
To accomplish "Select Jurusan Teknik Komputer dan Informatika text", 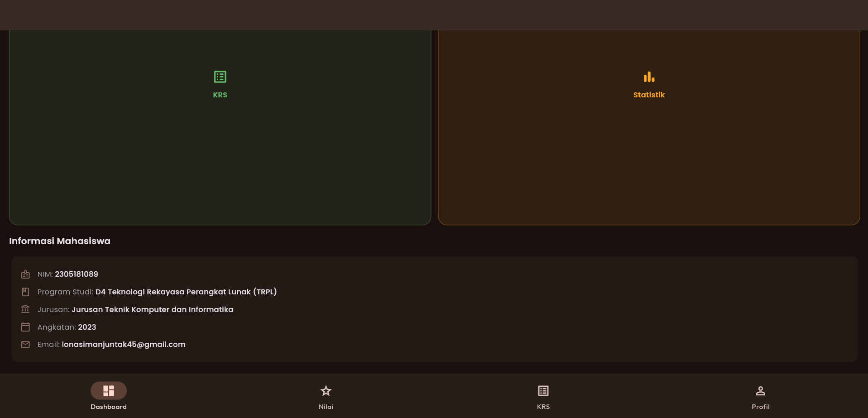I will pyautogui.click(x=153, y=310).
